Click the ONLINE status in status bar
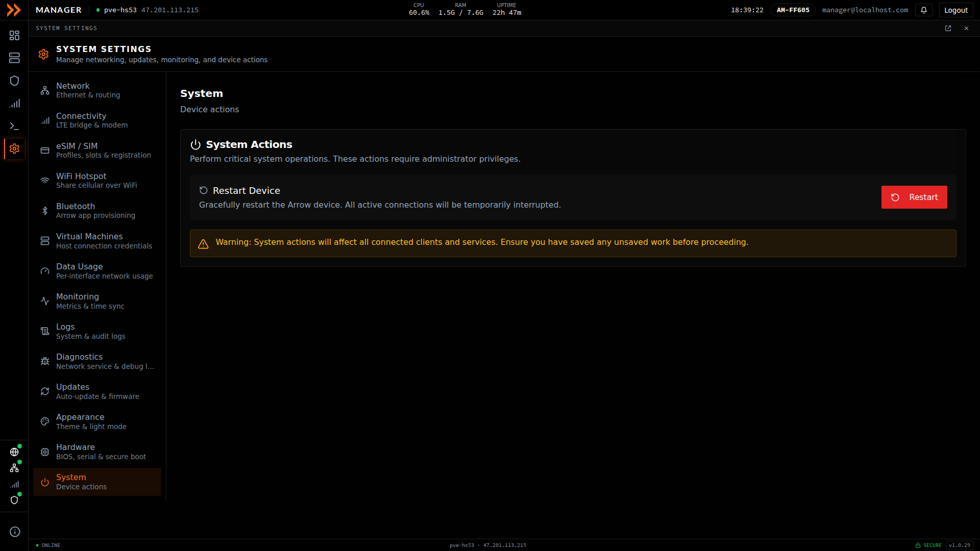 click(x=48, y=545)
